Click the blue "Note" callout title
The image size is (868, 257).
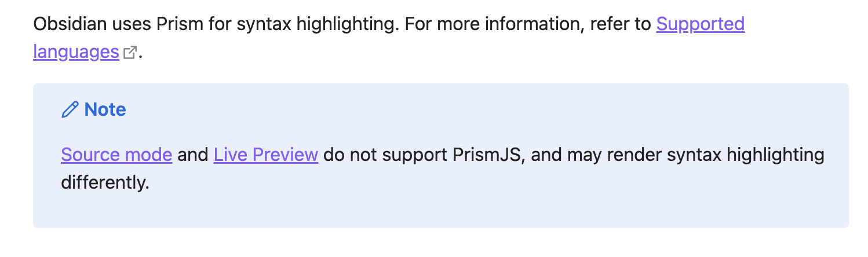point(105,109)
